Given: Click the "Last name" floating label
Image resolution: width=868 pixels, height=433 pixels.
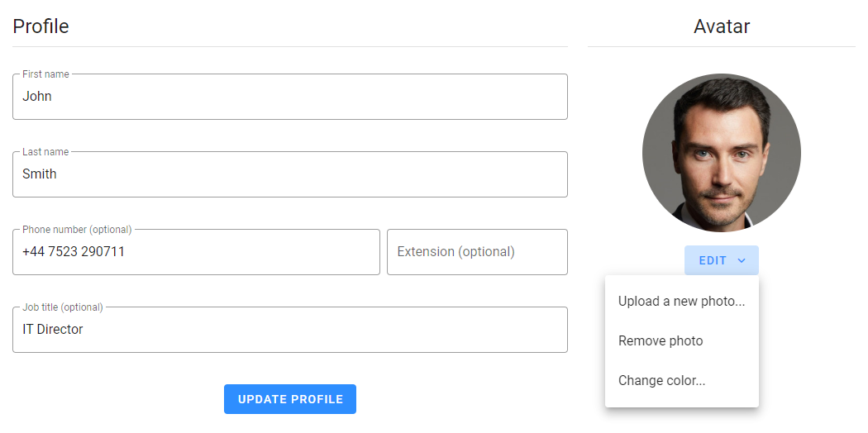Looking at the screenshot, I should (x=45, y=152).
